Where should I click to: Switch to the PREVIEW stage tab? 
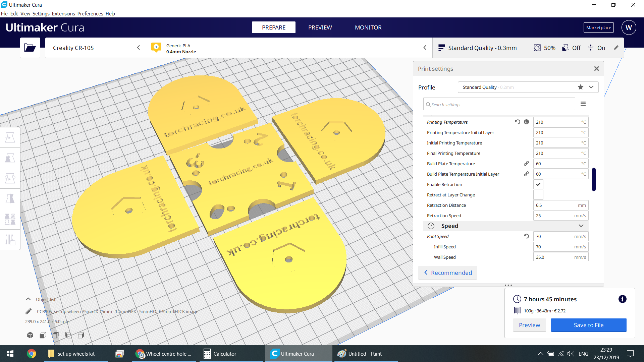320,27
